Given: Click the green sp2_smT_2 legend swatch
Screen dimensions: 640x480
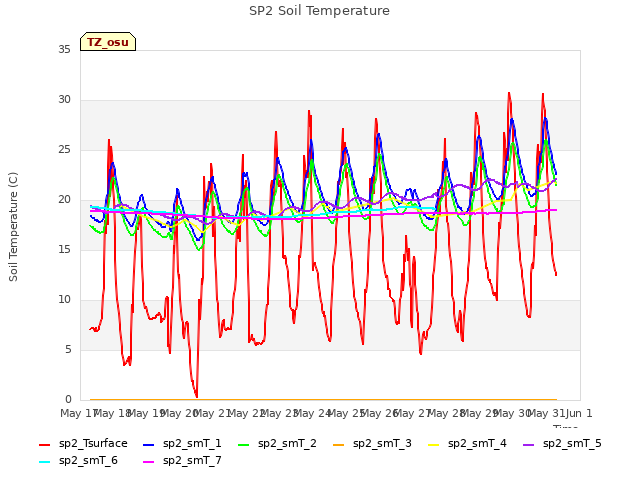Looking at the screenshot, I should point(244,444).
